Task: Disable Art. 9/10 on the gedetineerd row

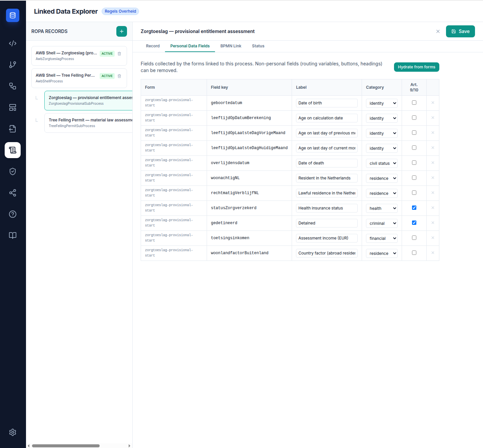Action: coord(414,222)
